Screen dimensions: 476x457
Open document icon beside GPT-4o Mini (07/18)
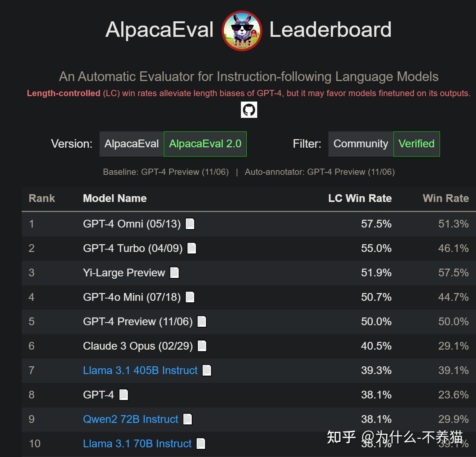190,297
